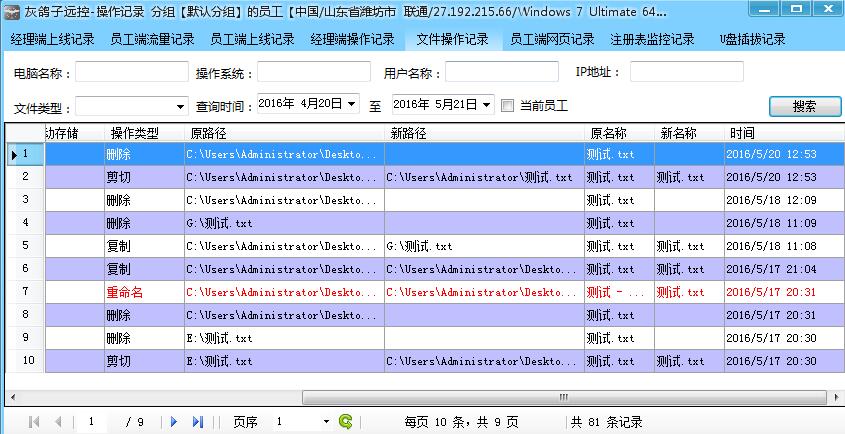Click the app icon in title bar

pyautogui.click(x=14, y=11)
